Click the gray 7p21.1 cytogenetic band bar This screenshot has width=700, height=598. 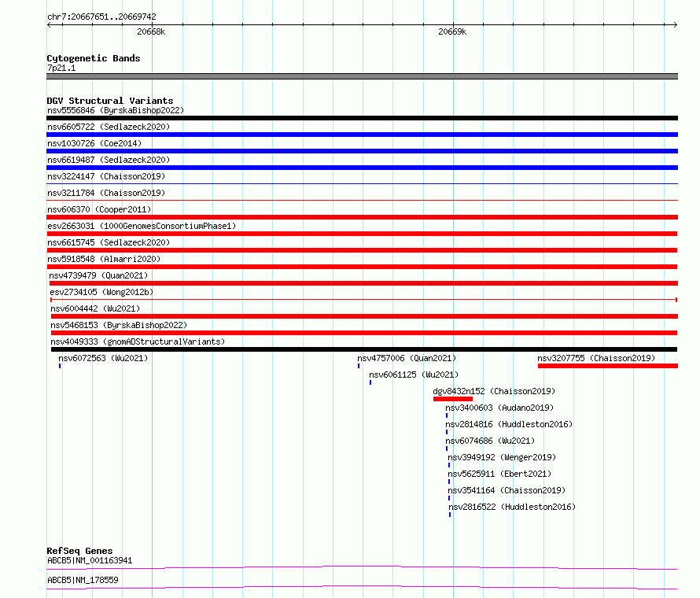pos(362,76)
